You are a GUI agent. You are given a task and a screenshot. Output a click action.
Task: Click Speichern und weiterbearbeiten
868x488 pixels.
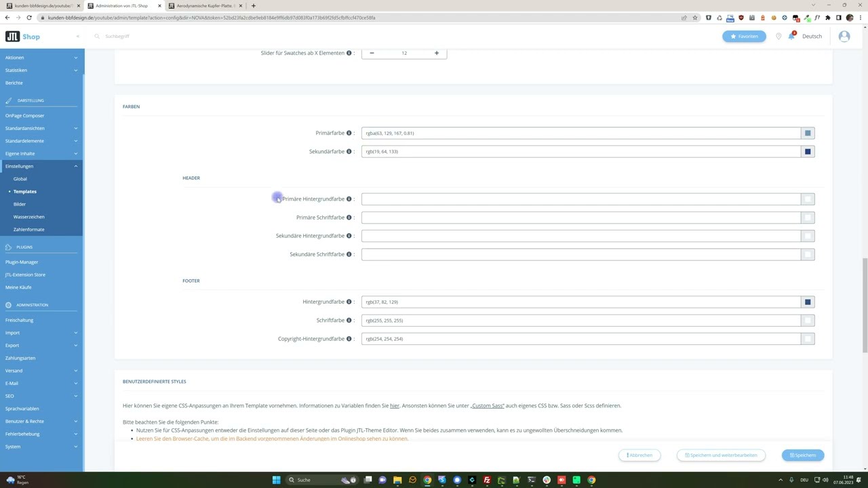pyautogui.click(x=721, y=455)
